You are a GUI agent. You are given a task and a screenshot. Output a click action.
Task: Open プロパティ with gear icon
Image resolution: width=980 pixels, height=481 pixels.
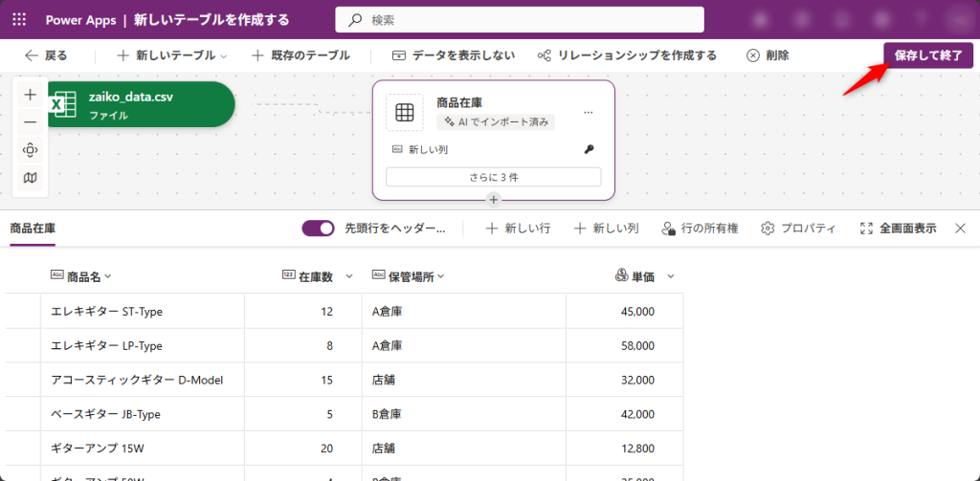798,229
